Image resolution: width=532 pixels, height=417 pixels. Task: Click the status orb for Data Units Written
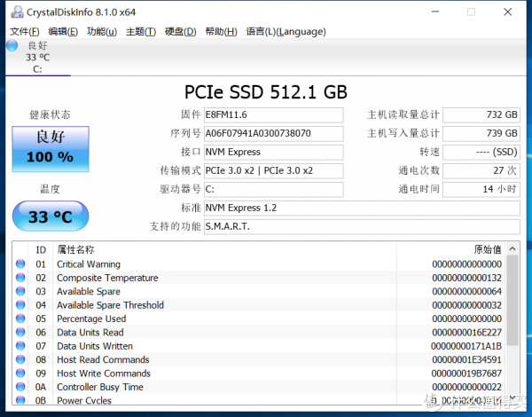pyautogui.click(x=20, y=346)
